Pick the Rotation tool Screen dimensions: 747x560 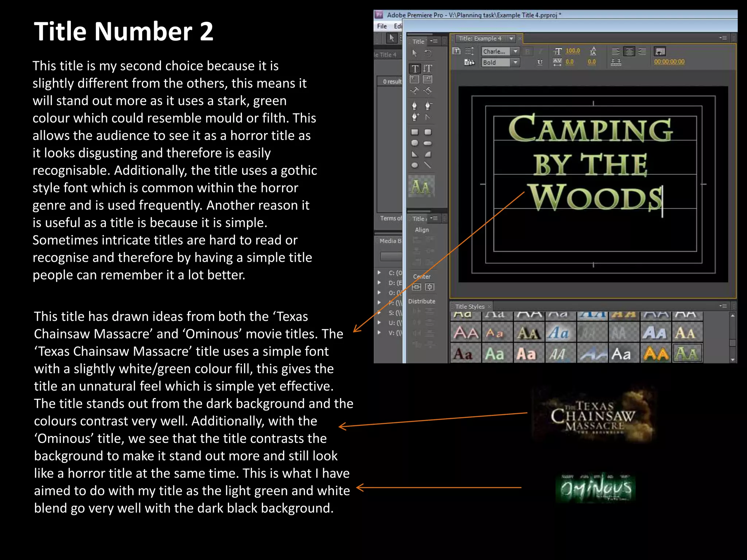tap(428, 53)
